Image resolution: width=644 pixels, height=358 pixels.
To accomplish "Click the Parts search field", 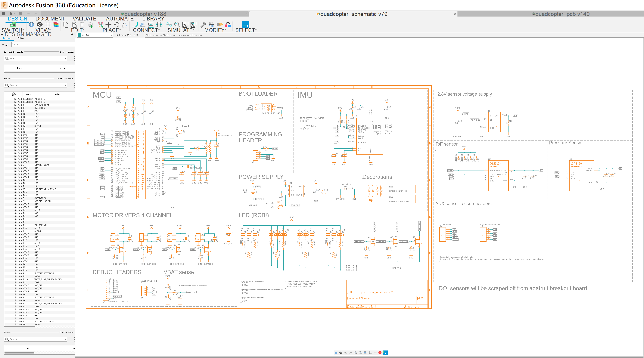I will tap(36, 85).
